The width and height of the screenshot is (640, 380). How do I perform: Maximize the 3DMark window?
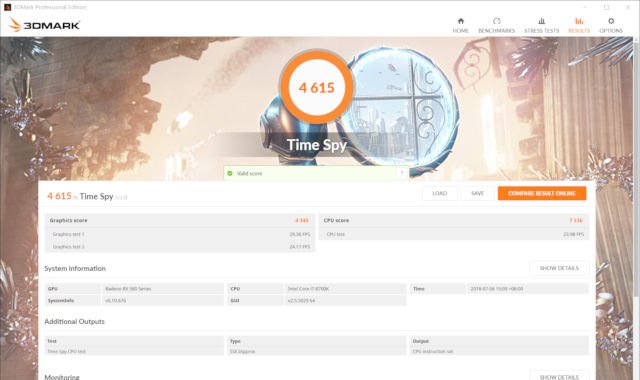tap(607, 7)
